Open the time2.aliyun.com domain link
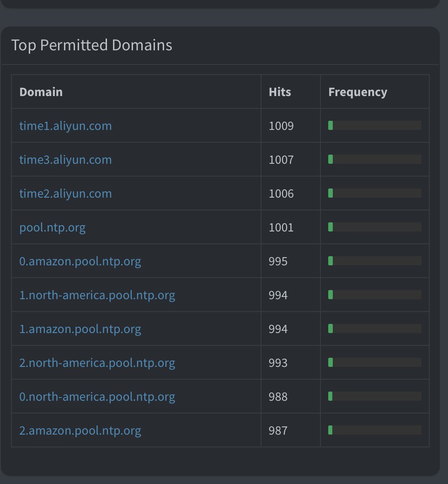This screenshot has height=484, width=448. click(x=65, y=194)
